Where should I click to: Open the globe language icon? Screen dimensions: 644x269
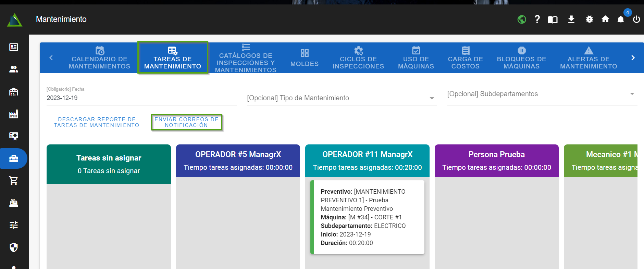click(522, 20)
